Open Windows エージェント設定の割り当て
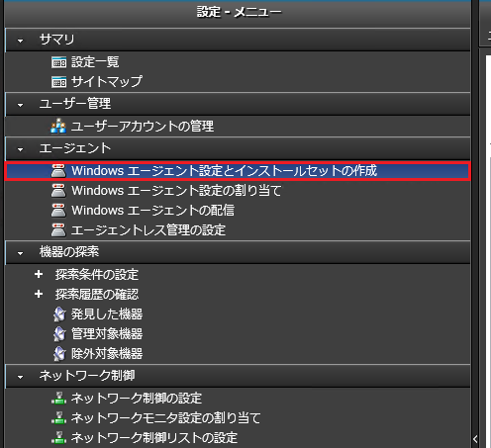 click(176, 191)
